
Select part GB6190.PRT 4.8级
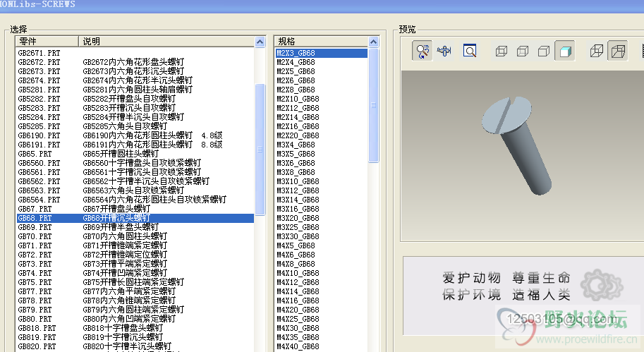(135, 135)
